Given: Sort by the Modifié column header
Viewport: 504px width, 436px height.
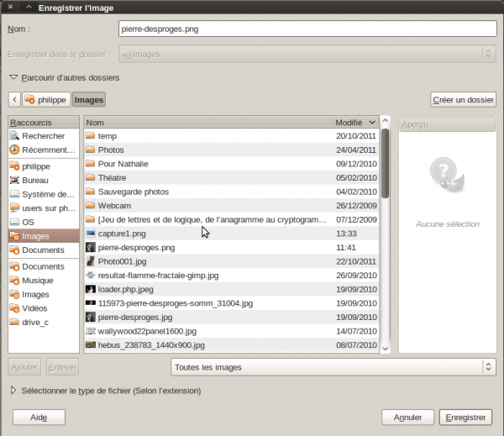Looking at the screenshot, I should click(x=355, y=123).
